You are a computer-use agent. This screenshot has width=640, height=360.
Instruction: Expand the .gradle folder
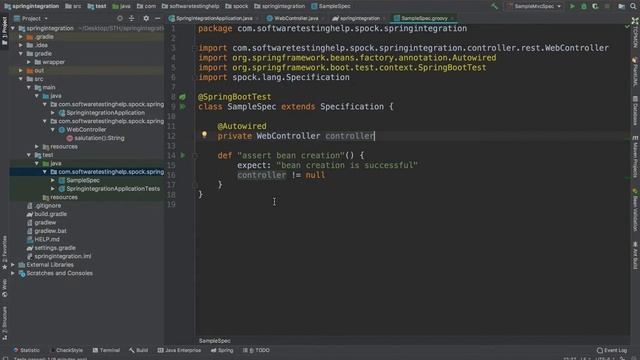coord(21,37)
